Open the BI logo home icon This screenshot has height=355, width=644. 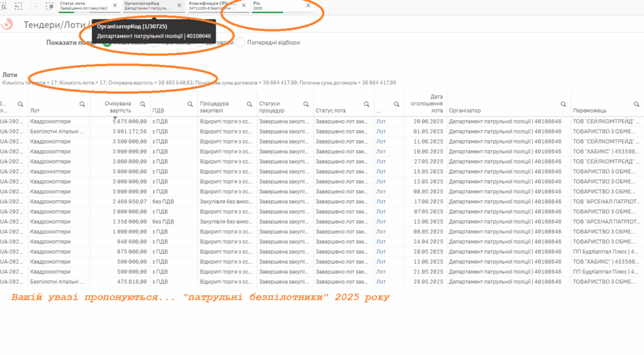coord(8,24)
